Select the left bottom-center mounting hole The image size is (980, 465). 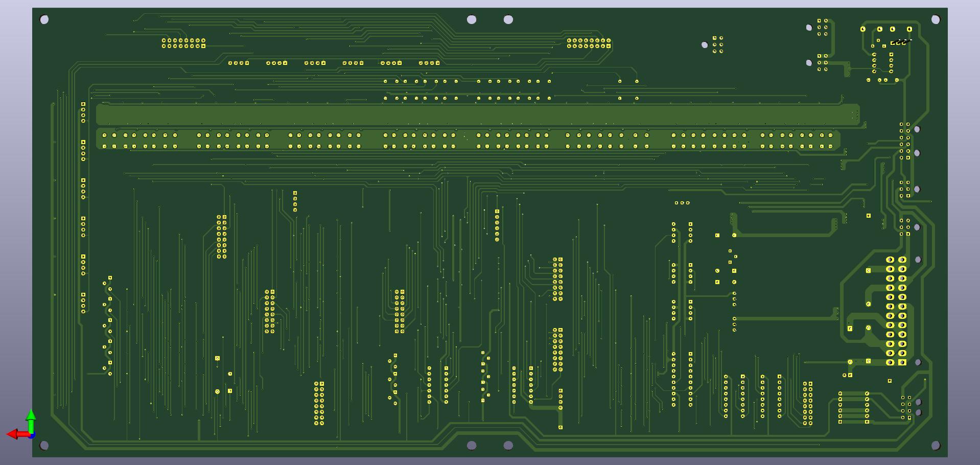click(472, 446)
